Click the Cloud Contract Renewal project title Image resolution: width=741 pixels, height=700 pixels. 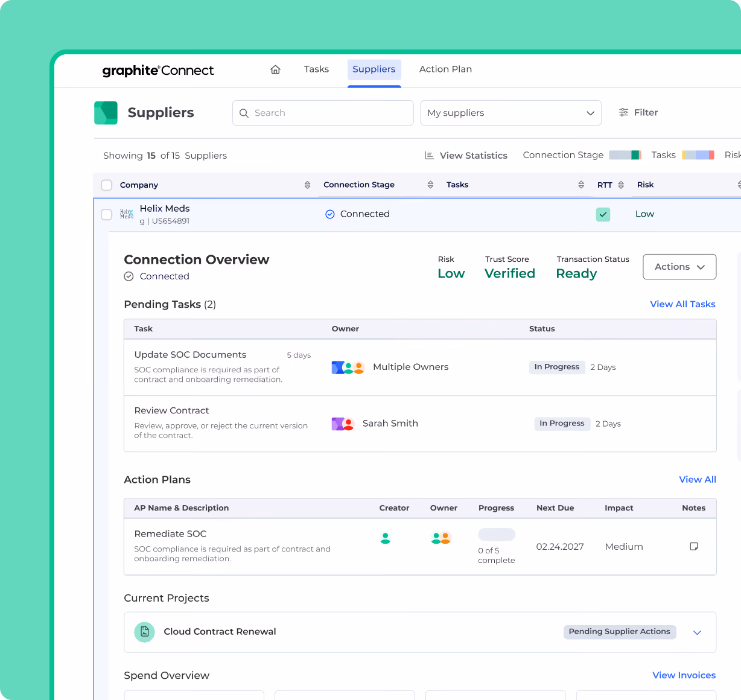[x=220, y=632]
